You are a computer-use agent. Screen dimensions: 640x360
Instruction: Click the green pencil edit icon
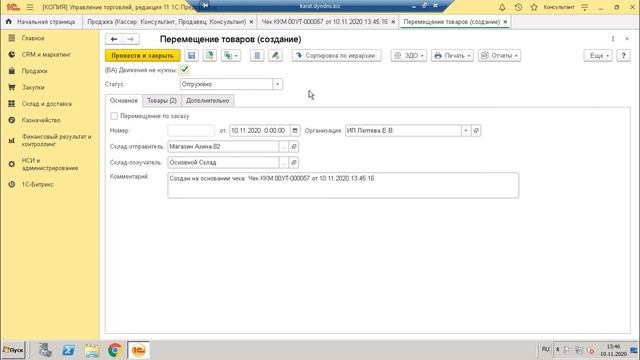coord(276,56)
